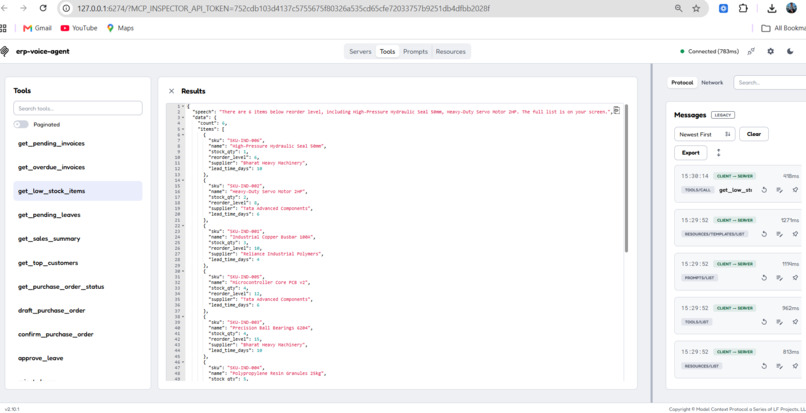This screenshot has height=413, width=806.
Task: Pin the tools/list message
Action: (x=795, y=322)
